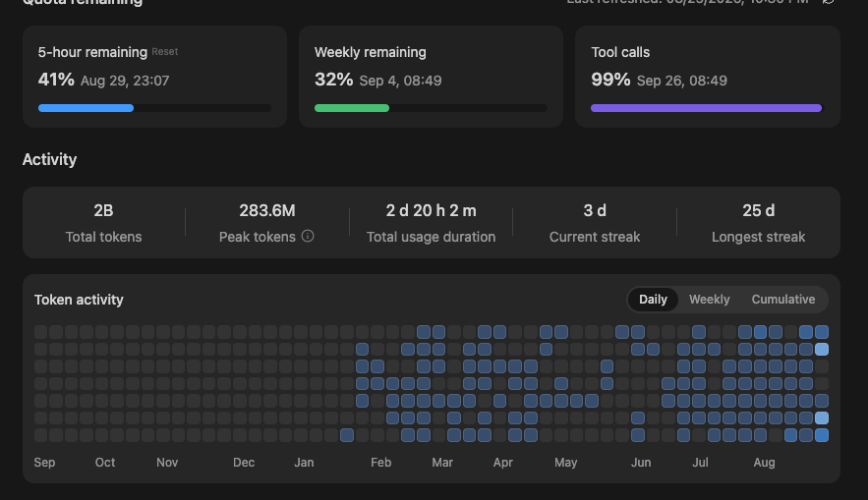Screen dimensions: 868x500
Task: Click the last heatmap cell in the bottom row
Action: pos(822,435)
